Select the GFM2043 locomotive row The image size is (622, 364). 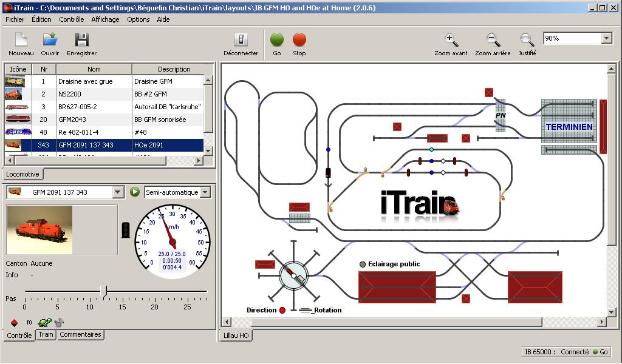[104, 120]
